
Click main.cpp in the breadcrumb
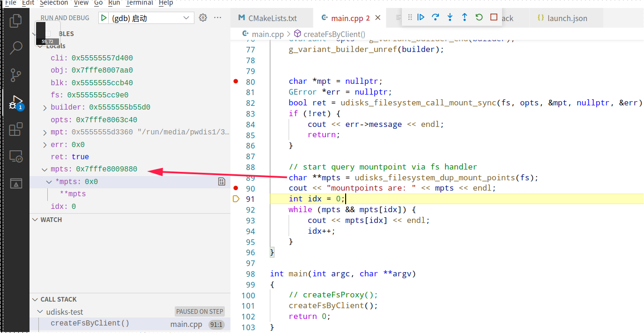click(x=268, y=34)
